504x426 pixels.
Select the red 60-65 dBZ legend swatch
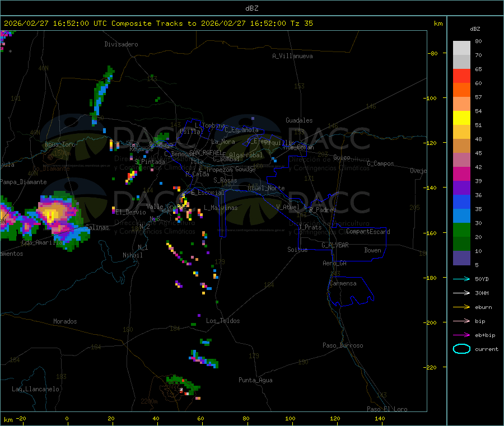coord(461,76)
